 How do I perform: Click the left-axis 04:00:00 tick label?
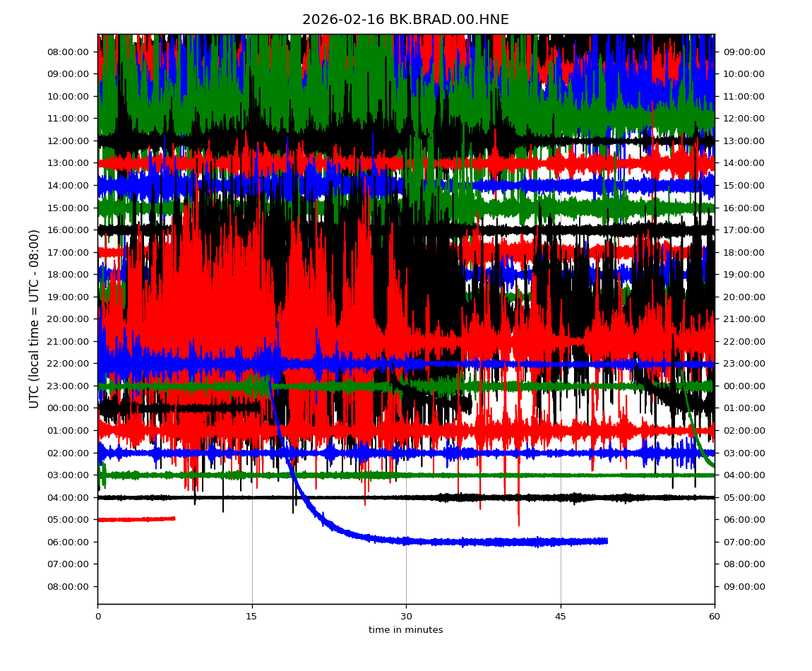click(x=69, y=497)
